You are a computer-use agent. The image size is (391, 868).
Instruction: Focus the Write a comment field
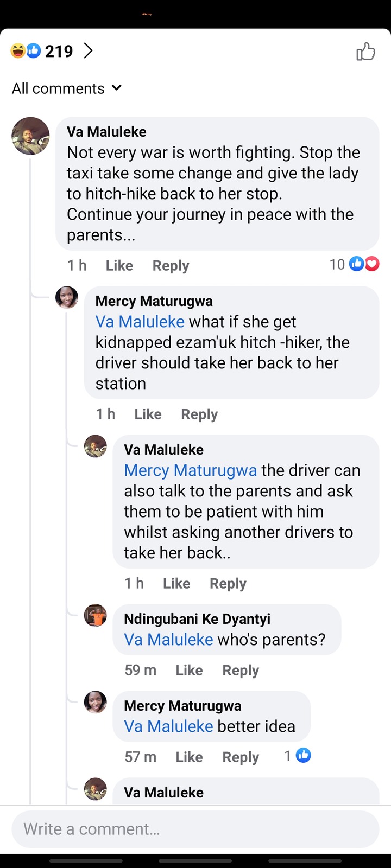pyautogui.click(x=195, y=829)
